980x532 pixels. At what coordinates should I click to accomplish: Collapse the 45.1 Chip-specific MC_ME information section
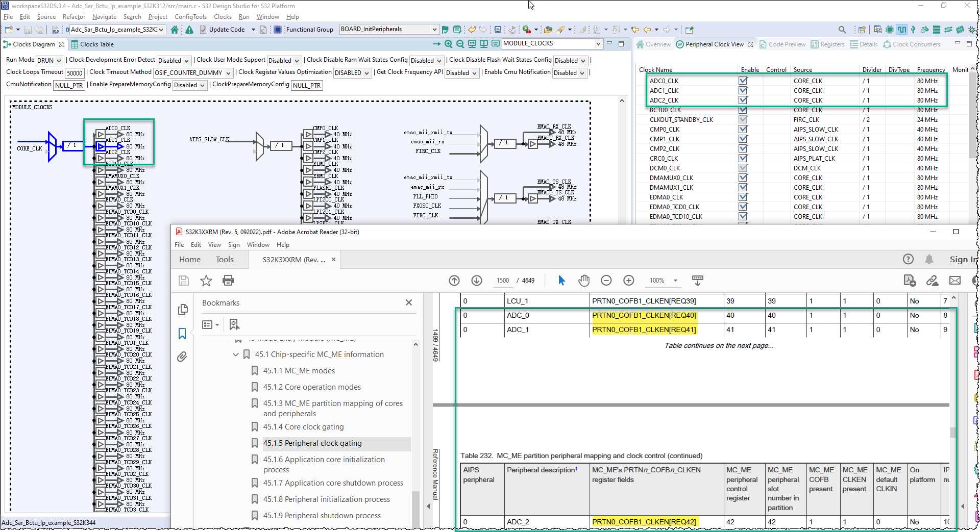[236, 354]
